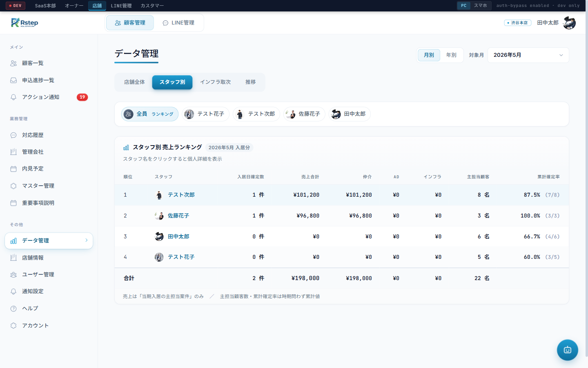588x368 pixels.
Task: Click the アクション通知 bell icon
Action: [13, 97]
